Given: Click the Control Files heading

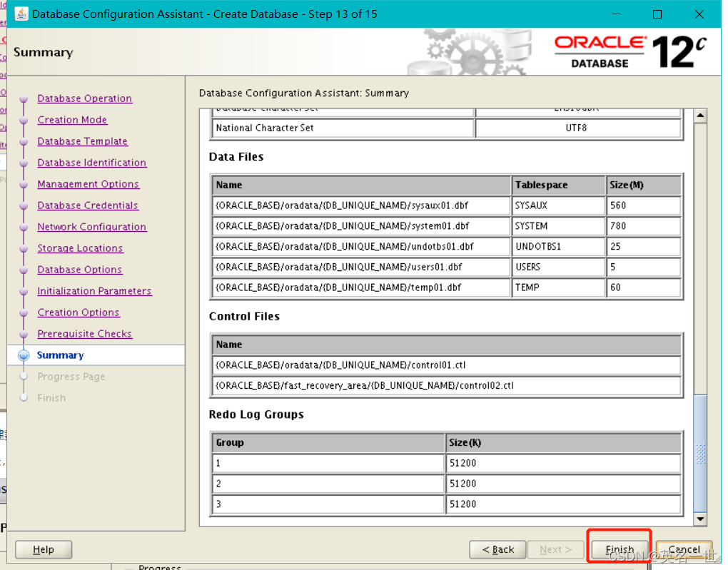Looking at the screenshot, I should click(x=244, y=316).
